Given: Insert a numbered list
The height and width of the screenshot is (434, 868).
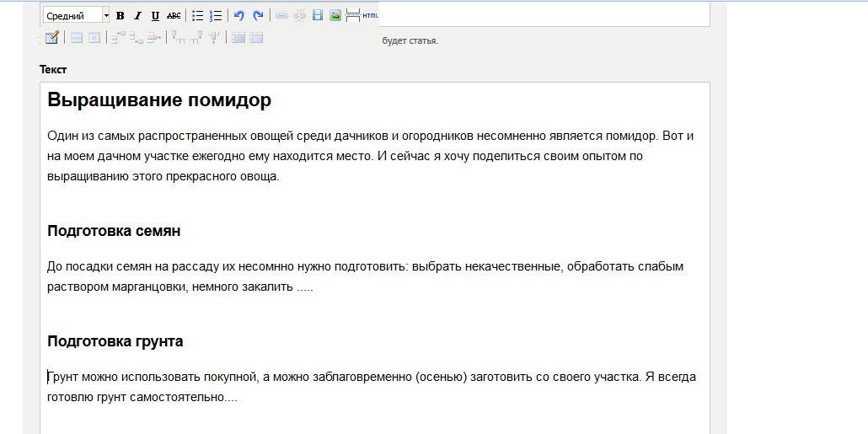Looking at the screenshot, I should (216, 15).
